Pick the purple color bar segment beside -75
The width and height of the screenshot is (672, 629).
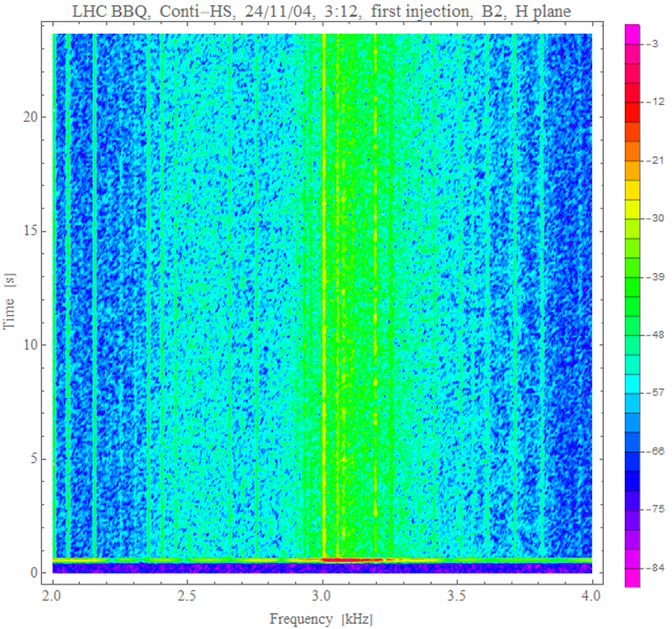(x=633, y=520)
